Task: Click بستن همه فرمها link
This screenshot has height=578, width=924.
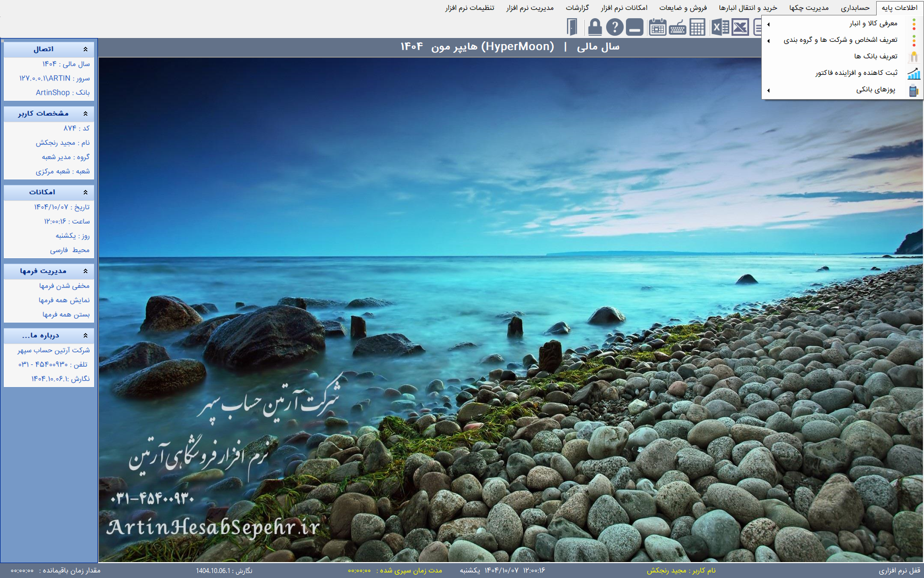Action: (x=65, y=315)
